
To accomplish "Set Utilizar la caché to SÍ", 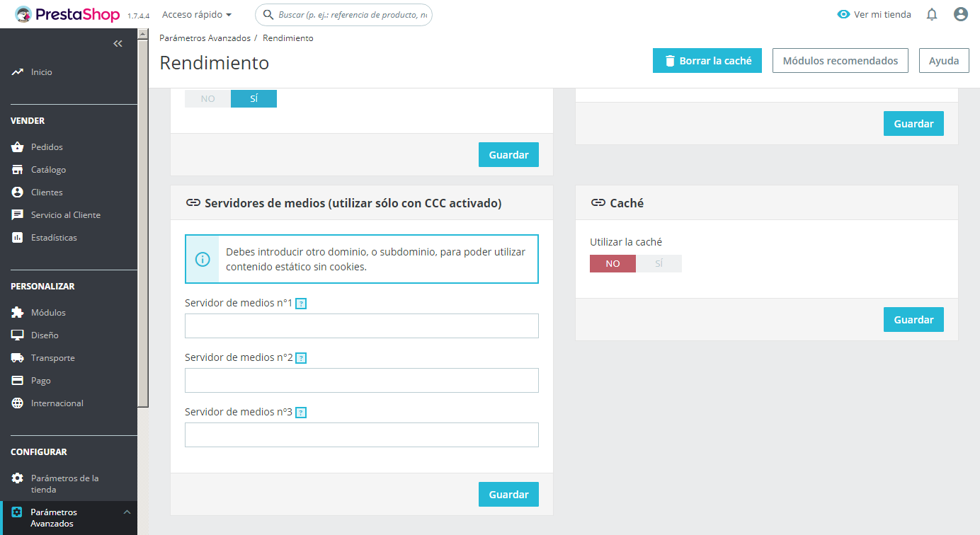I will 659,264.
